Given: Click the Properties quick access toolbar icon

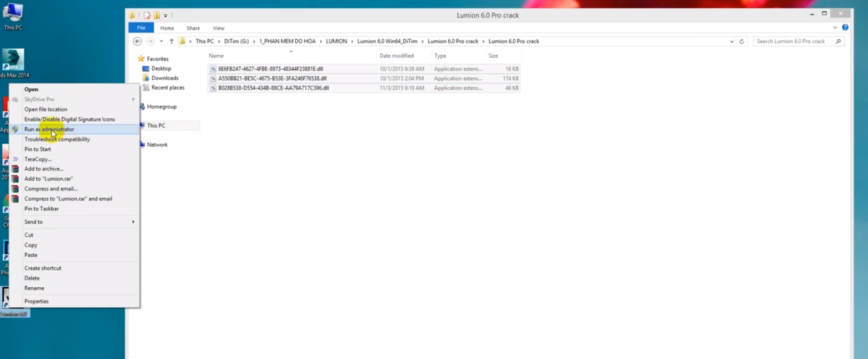Looking at the screenshot, I should [147, 15].
